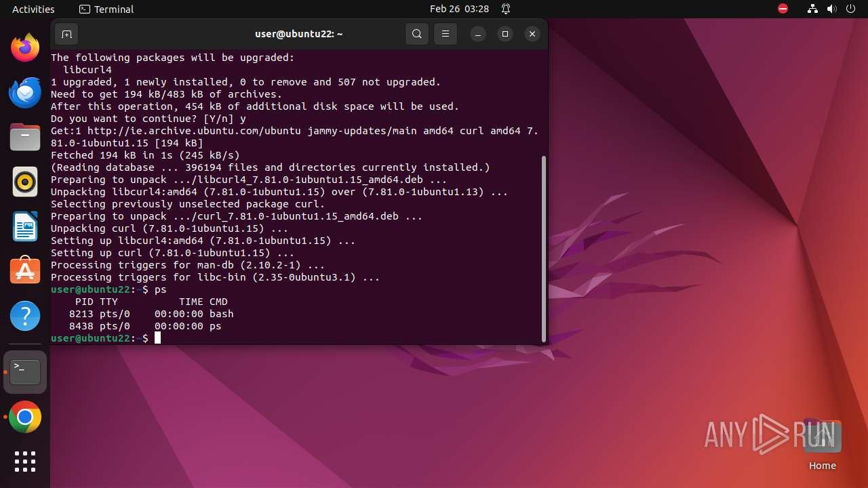Open the Activities overview
868x488 pixels.
click(x=33, y=9)
